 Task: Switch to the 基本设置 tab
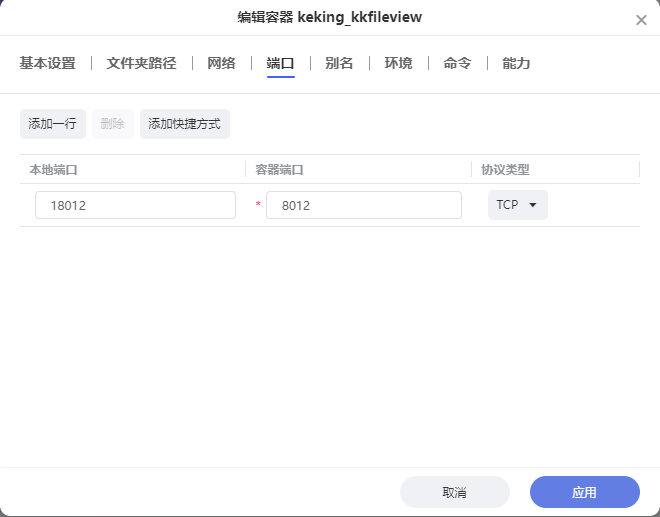click(48, 63)
